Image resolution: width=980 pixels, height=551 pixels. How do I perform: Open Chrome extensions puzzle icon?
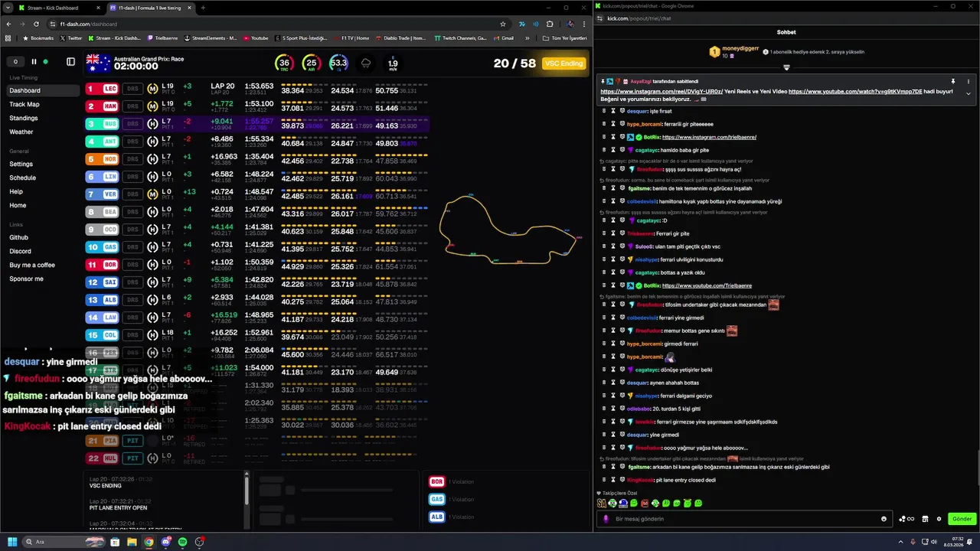(550, 24)
